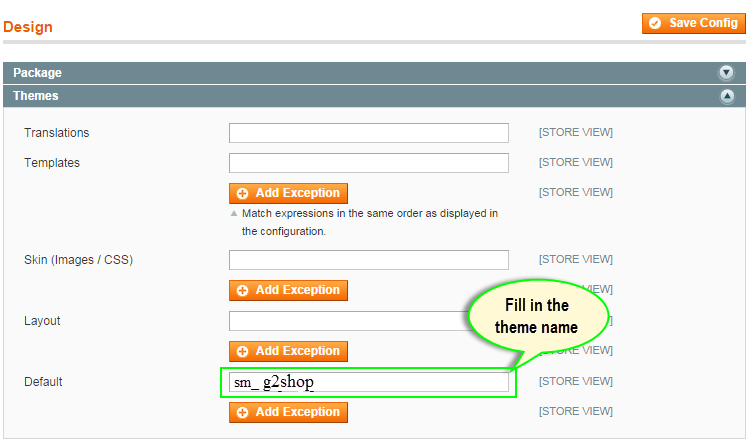
Task: Focus the Translations input field
Action: [x=369, y=133]
